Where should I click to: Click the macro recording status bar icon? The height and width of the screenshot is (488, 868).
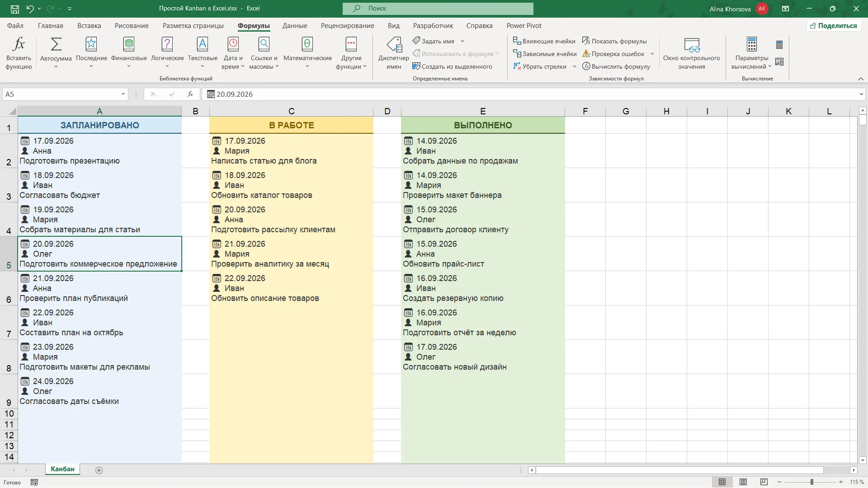pos(34,483)
